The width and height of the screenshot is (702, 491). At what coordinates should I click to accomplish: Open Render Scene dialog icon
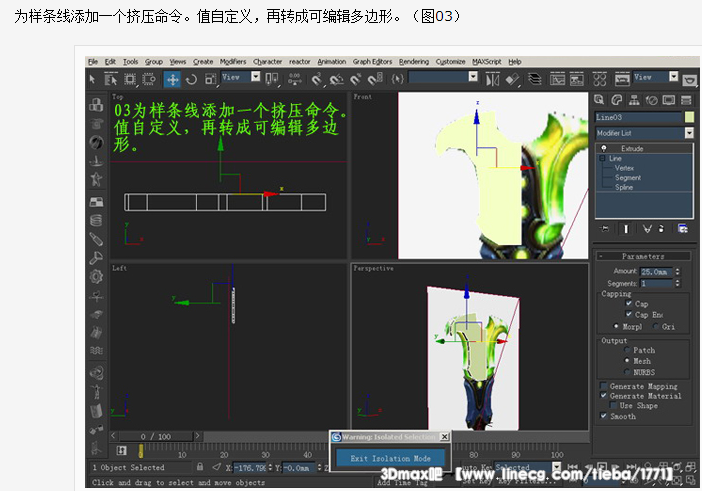(x=622, y=79)
